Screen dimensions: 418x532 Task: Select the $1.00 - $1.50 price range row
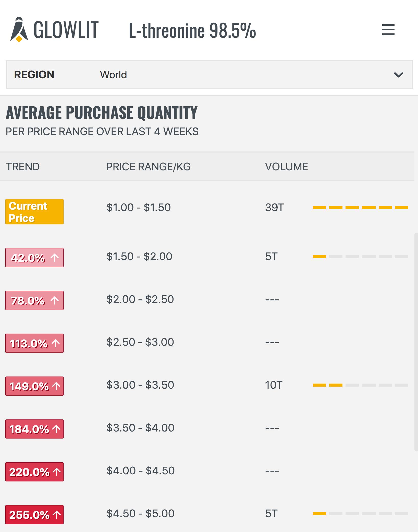click(207, 208)
